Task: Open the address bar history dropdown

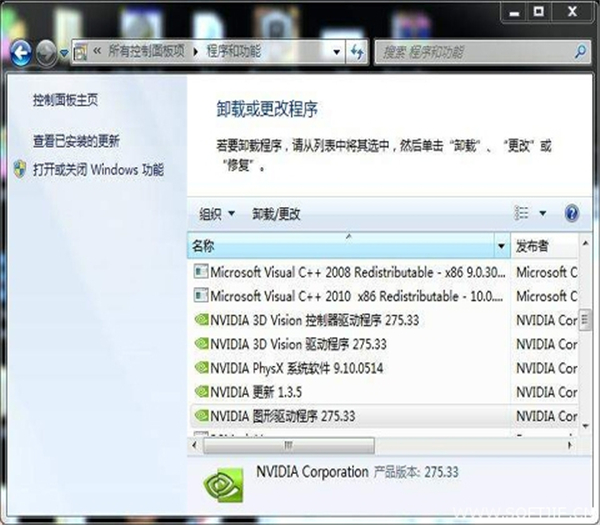Action: (336, 51)
